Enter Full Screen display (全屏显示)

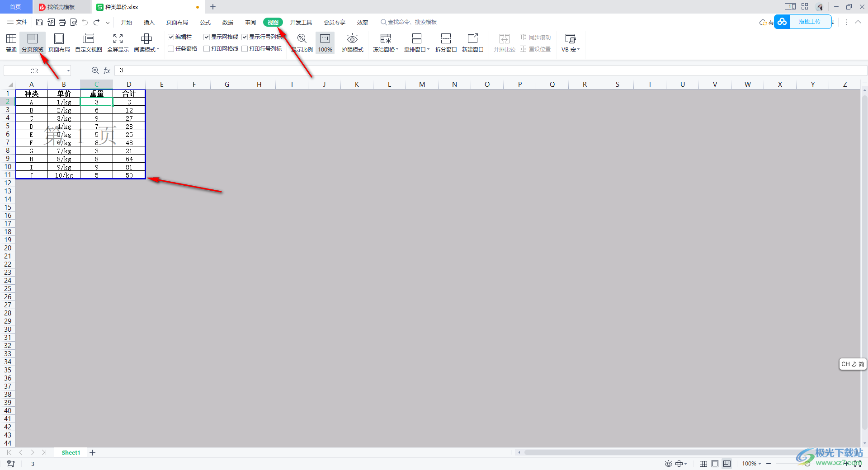tap(118, 43)
